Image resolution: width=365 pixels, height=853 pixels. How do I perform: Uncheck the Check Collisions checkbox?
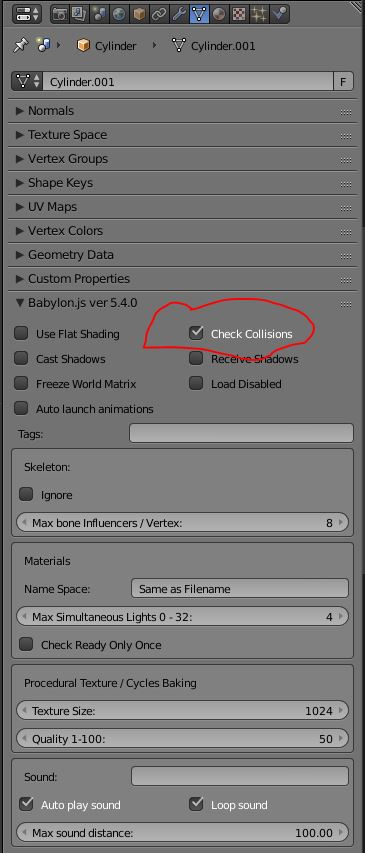tap(196, 333)
